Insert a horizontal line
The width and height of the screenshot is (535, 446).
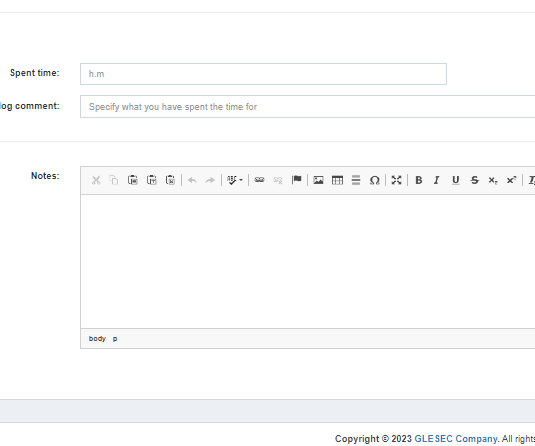356,180
